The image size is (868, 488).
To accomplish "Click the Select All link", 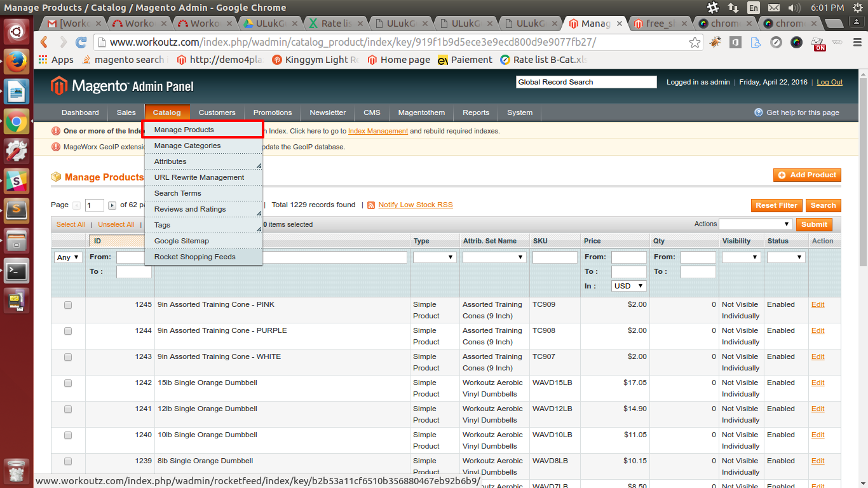I will coord(71,224).
